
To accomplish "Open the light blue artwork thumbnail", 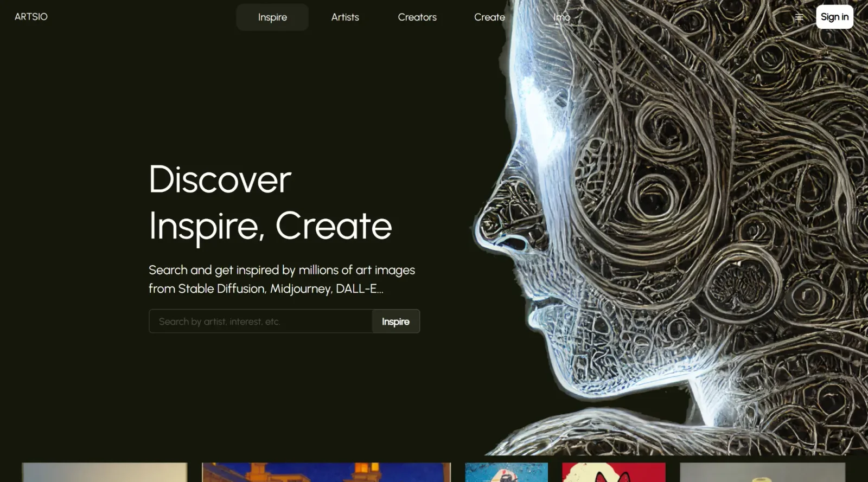I will click(x=506, y=472).
